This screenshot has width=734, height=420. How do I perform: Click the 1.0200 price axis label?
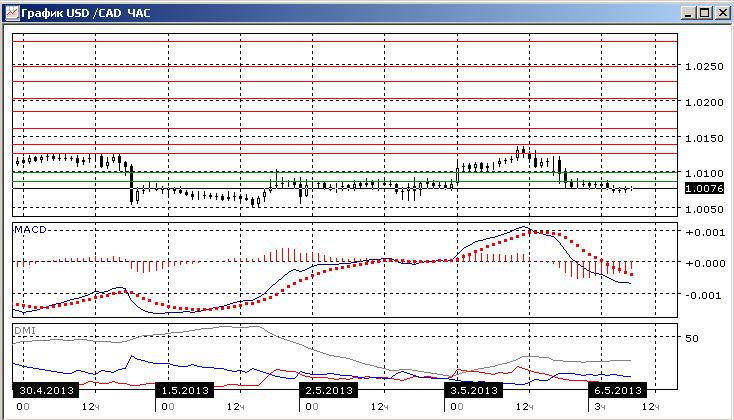tap(704, 102)
